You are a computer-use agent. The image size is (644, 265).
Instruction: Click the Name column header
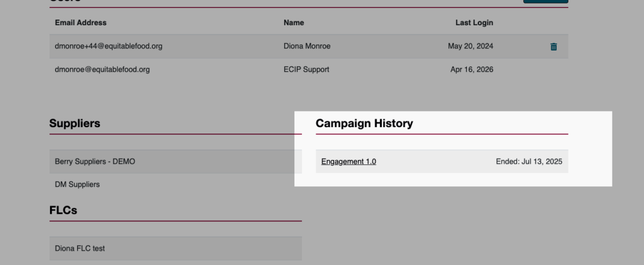pos(294,23)
